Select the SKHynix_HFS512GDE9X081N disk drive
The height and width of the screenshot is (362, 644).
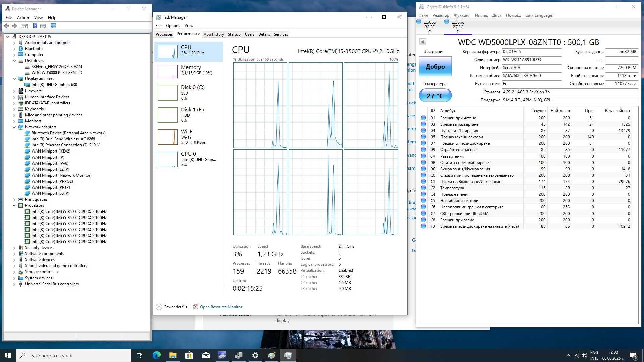pyautogui.click(x=56, y=67)
